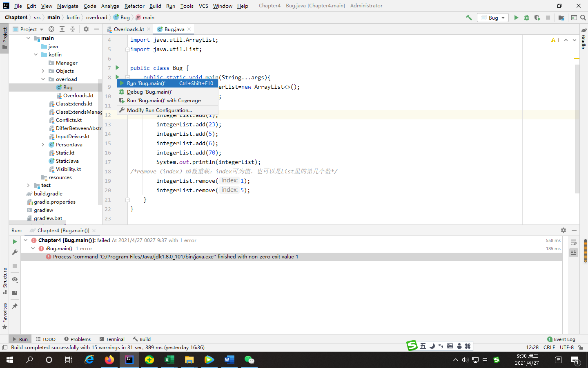This screenshot has width=588, height=368.
Task: Click Expand All icon in Project panel header
Action: (62, 29)
